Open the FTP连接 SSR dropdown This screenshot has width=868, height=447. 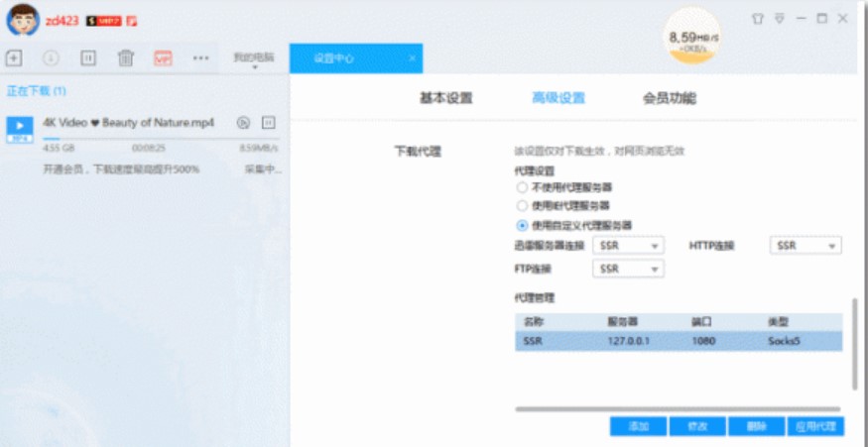pos(628,269)
